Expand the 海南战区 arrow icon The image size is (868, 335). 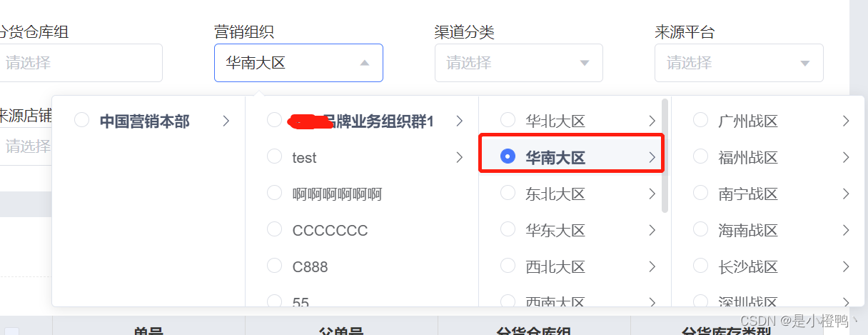[x=846, y=230]
